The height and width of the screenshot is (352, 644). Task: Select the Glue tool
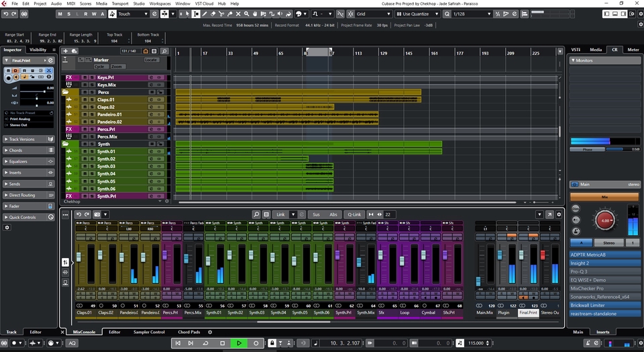pos(229,13)
